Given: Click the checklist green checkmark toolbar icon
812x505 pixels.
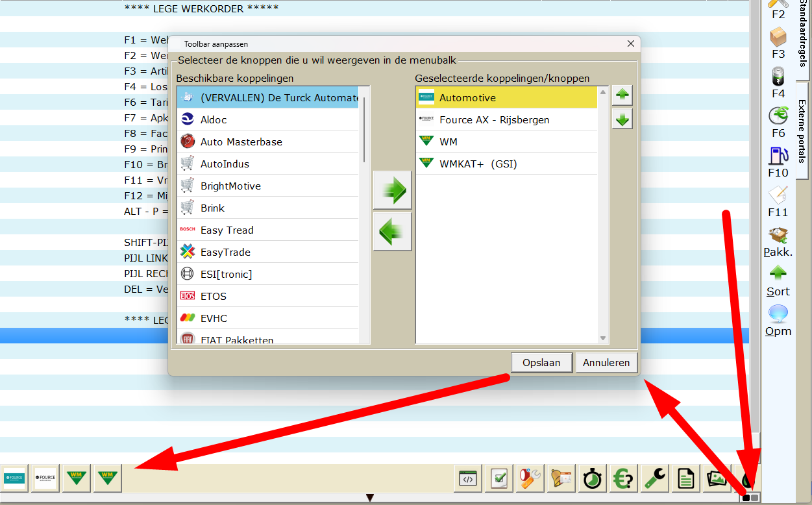Looking at the screenshot, I should (499, 479).
